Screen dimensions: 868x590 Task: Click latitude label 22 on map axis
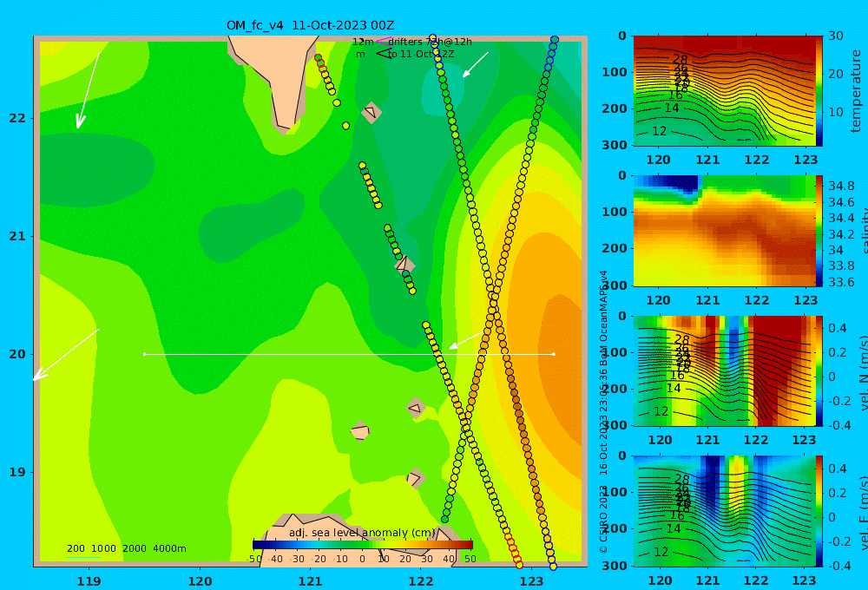[17, 119]
